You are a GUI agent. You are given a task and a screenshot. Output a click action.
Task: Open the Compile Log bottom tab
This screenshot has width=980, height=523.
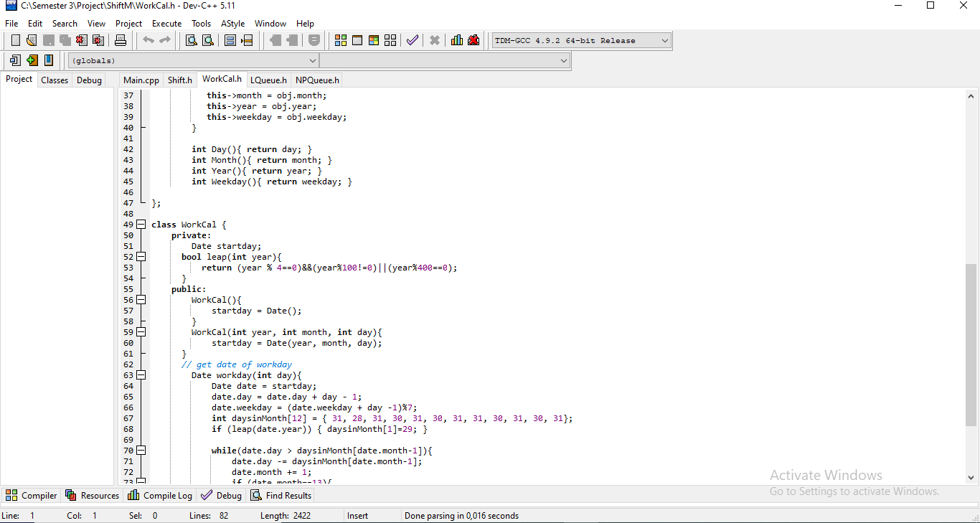click(x=161, y=495)
